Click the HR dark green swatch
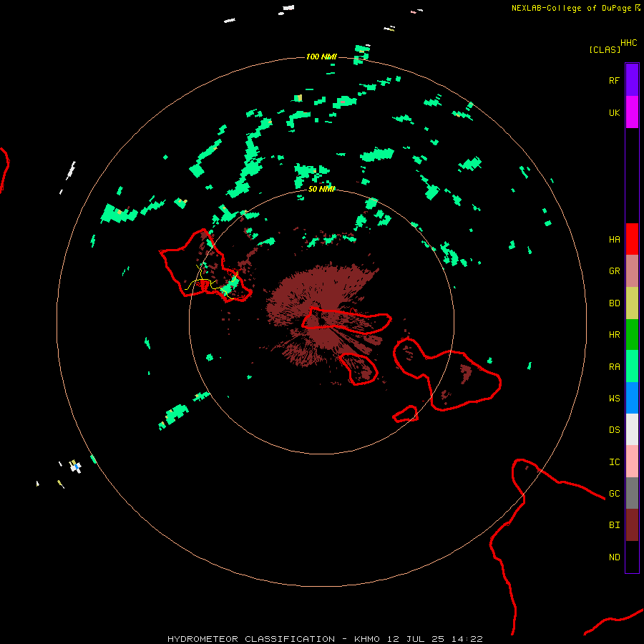 pyautogui.click(x=632, y=335)
